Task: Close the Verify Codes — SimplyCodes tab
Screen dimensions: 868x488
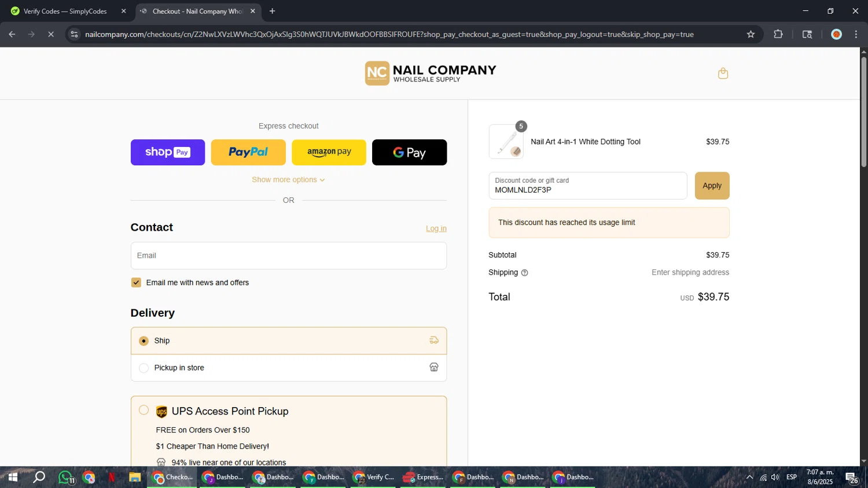Action: 123,11
